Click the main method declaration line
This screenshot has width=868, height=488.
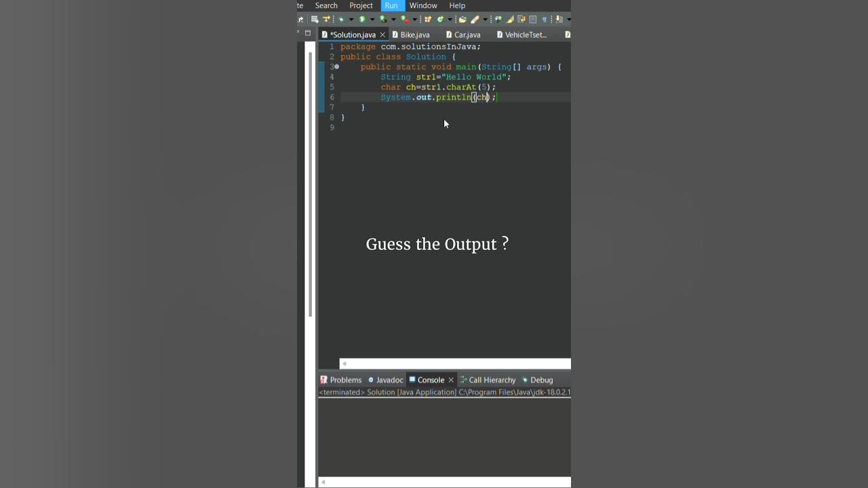(x=461, y=67)
